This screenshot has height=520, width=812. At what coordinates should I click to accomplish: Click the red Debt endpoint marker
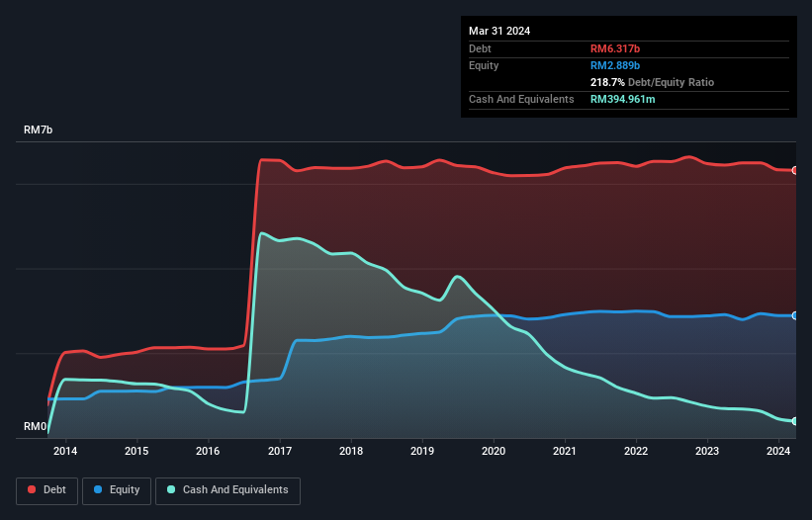(795, 170)
